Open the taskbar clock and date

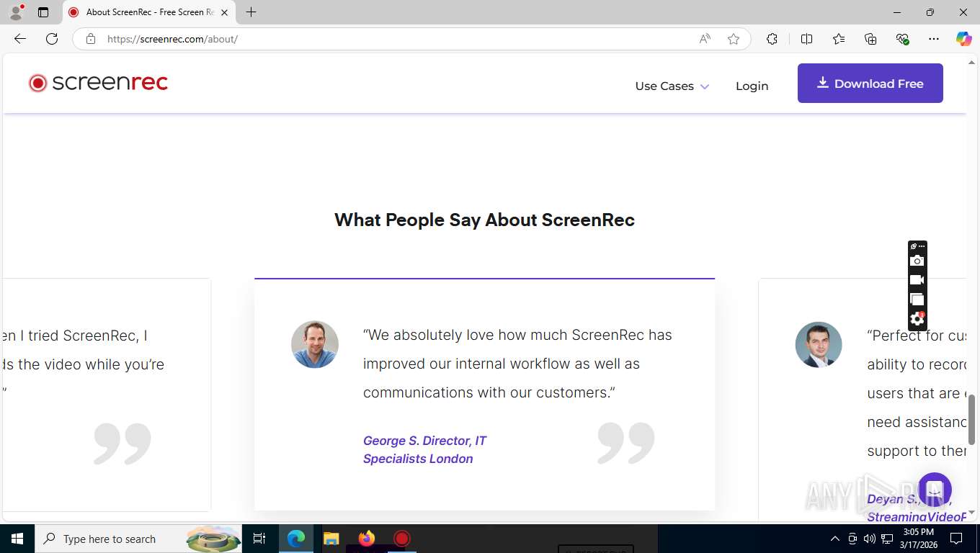[917, 539]
